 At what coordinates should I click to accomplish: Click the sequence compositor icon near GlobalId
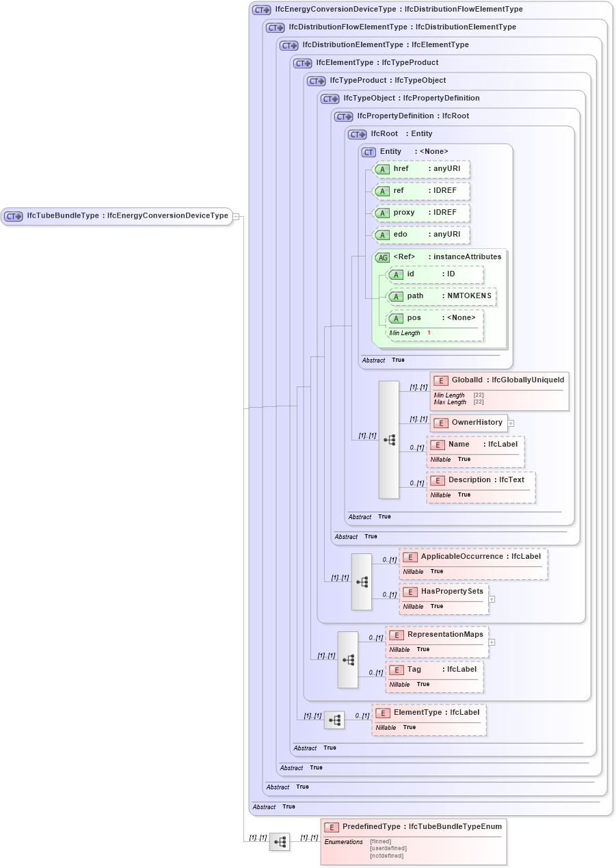tap(388, 440)
